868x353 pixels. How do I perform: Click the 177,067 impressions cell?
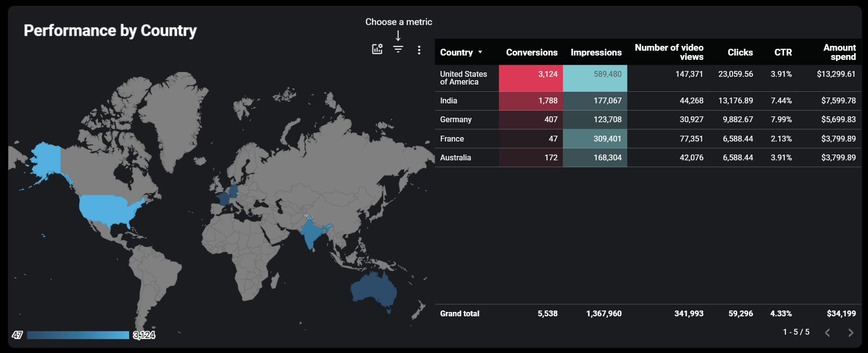click(x=595, y=100)
